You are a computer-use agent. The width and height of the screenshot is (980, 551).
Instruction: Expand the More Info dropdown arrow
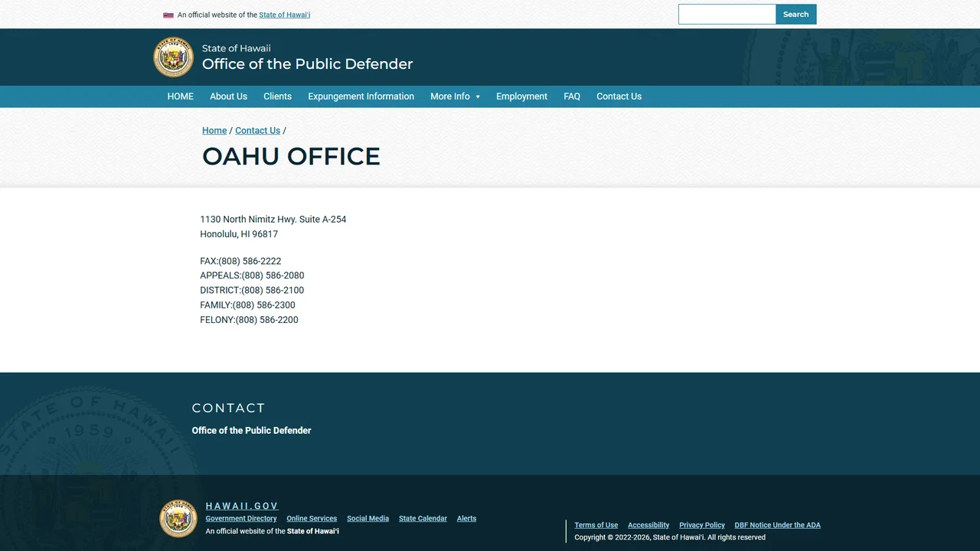click(478, 97)
